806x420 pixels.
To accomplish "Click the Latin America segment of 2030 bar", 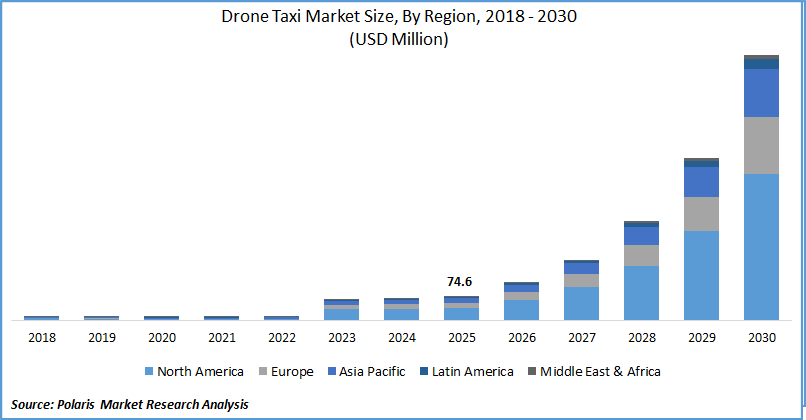I will point(761,64).
